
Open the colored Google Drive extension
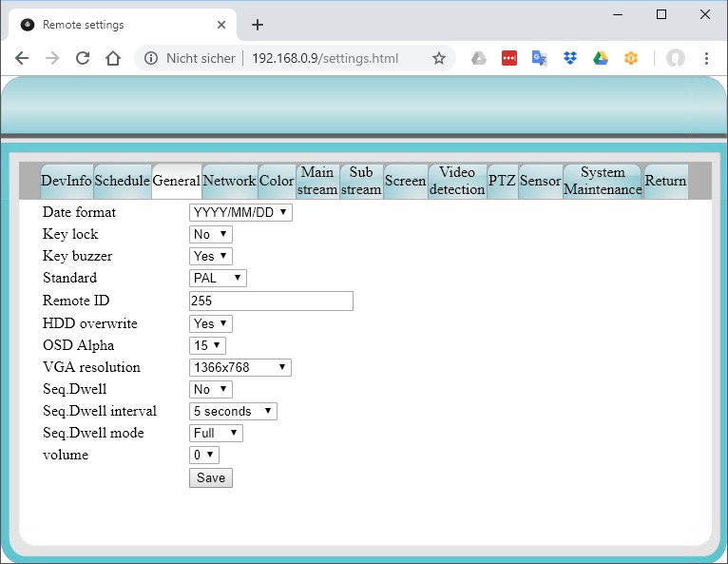pos(601,58)
